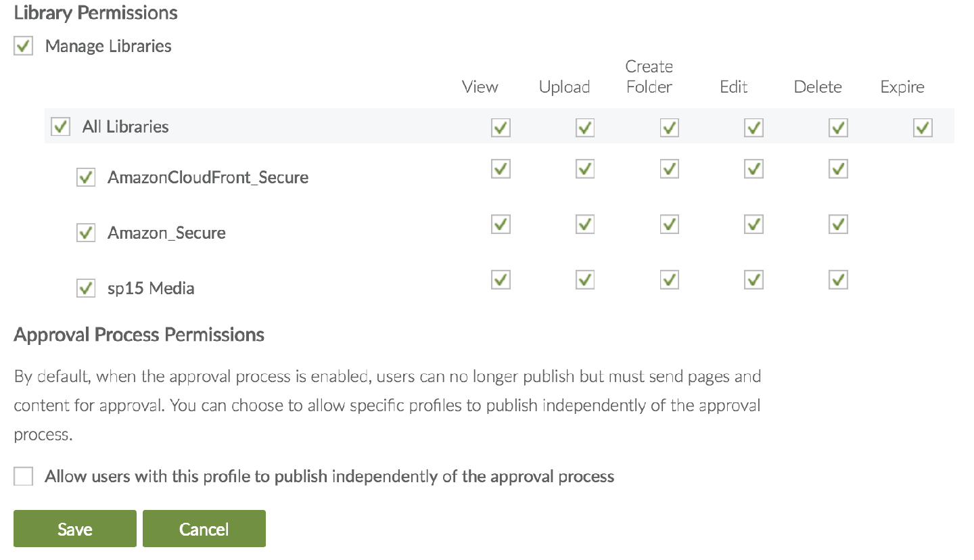
Task: Disable Upload permission for sp15 Media
Action: [585, 279]
